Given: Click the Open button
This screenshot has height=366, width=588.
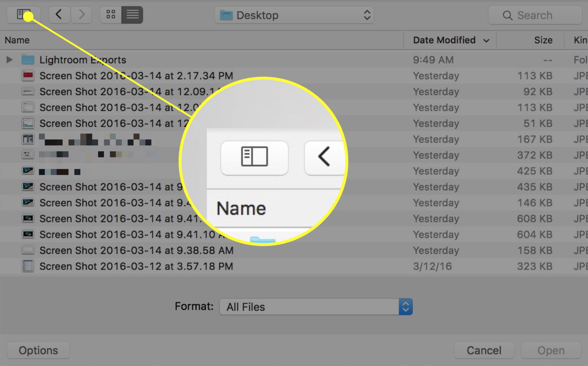Looking at the screenshot, I should [551, 350].
